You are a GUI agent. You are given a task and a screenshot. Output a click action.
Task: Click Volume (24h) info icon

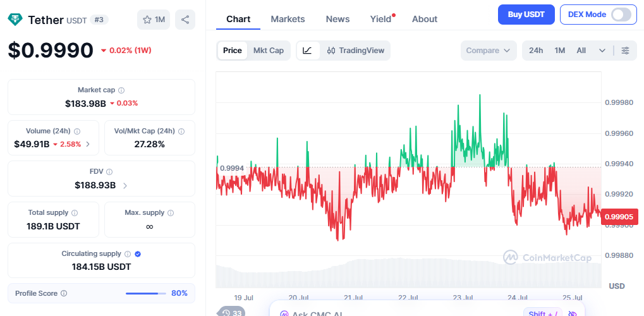click(77, 131)
